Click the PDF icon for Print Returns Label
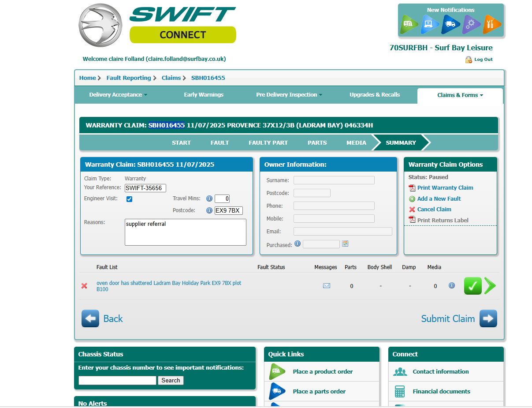Image resolution: width=532 pixels, height=408 pixels. [412, 220]
